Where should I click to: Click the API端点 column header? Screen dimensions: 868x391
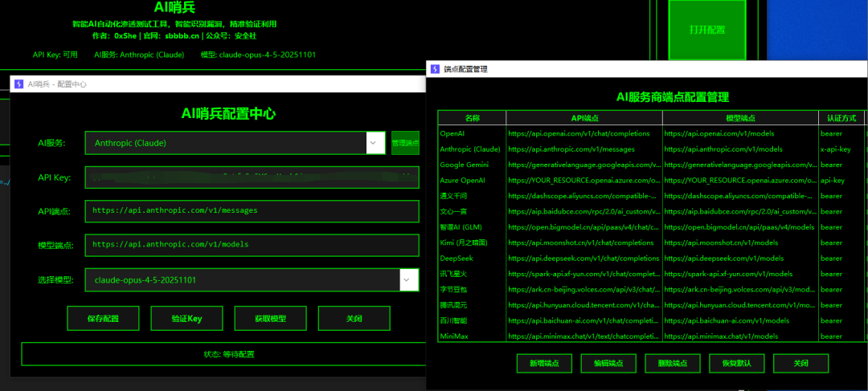click(584, 118)
